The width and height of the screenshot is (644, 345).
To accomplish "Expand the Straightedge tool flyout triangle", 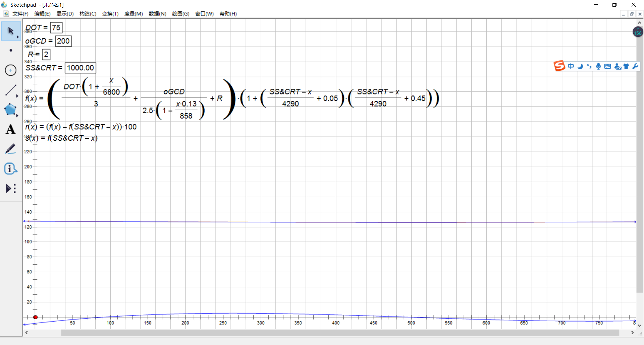I will pyautogui.click(x=17, y=96).
